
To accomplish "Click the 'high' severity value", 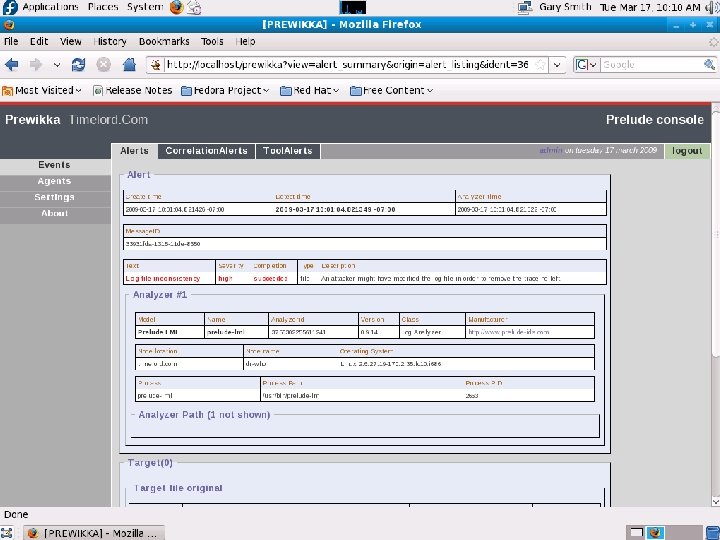I will (225, 278).
